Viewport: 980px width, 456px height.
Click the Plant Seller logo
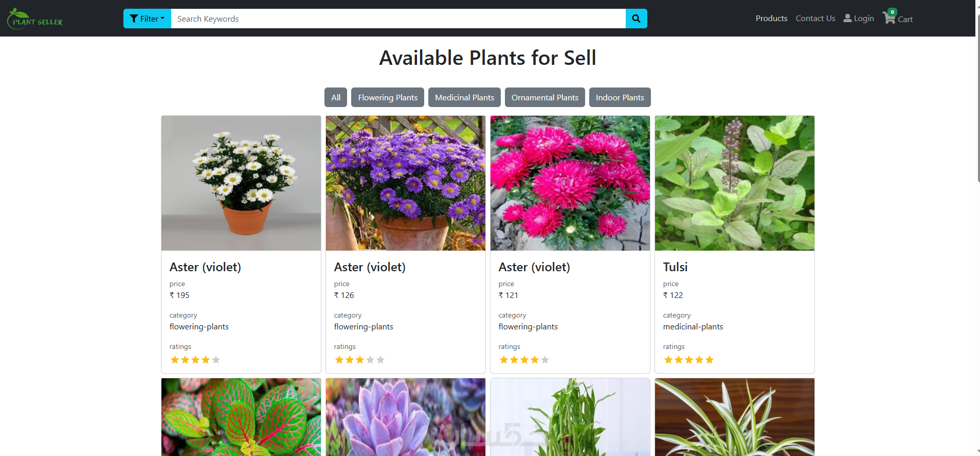(x=35, y=19)
